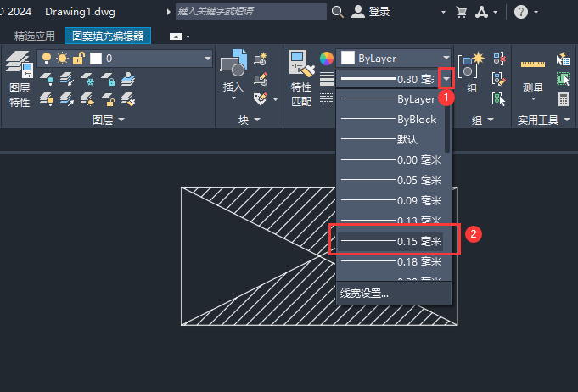Screen dimensions: 578x392
Task: Click the Layer Match icon with brush
Action: [x=128, y=99]
